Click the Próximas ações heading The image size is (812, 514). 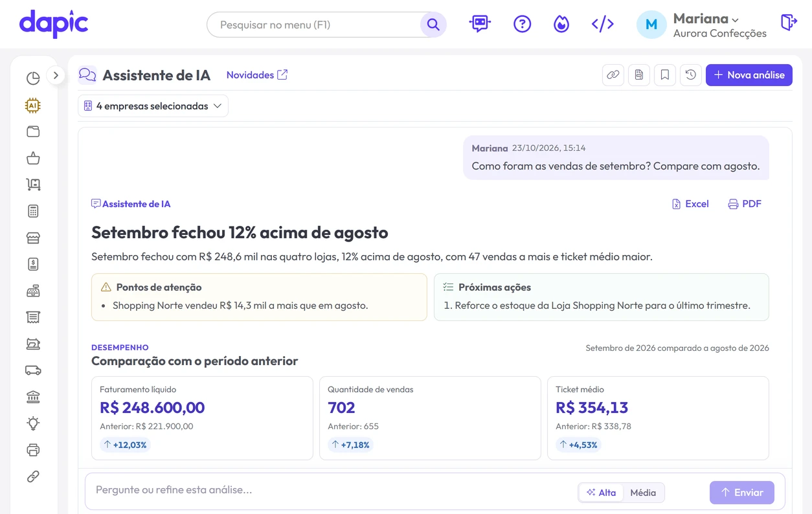pos(495,287)
